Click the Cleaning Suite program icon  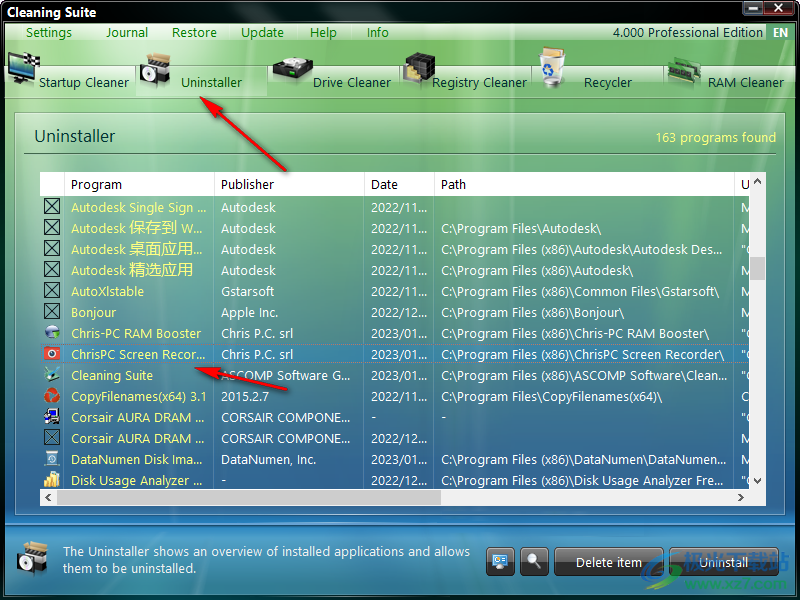52,374
